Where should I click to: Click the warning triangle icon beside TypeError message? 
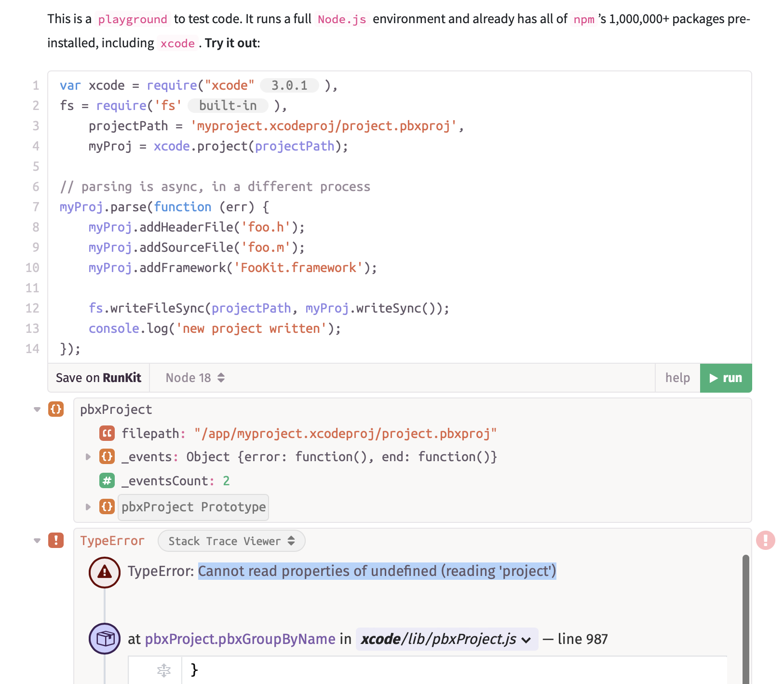[x=105, y=572]
